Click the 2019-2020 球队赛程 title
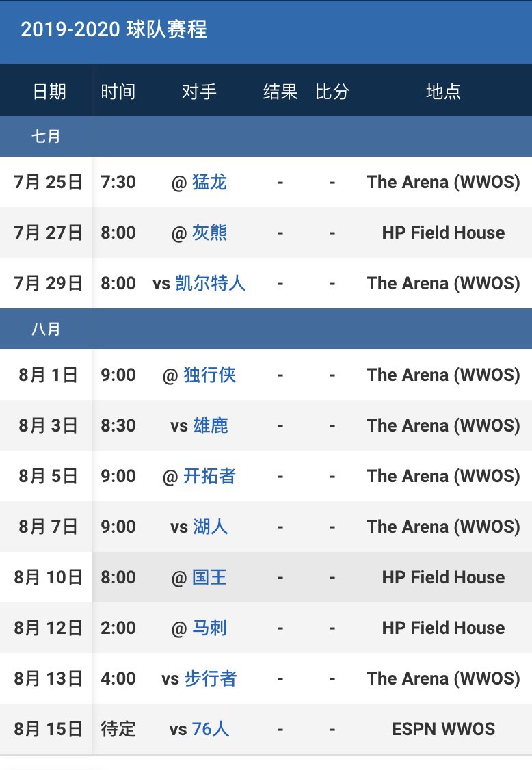532x770 pixels. [114, 30]
